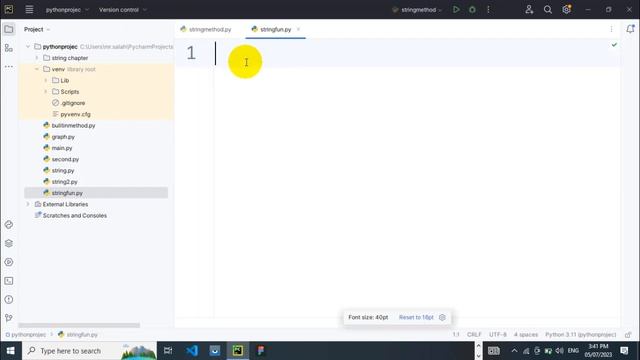Close the stringfun.py tab

coord(298,29)
